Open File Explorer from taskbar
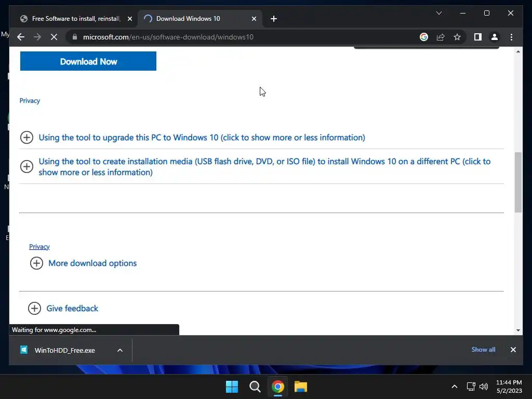The height and width of the screenshot is (399, 532). (x=301, y=387)
